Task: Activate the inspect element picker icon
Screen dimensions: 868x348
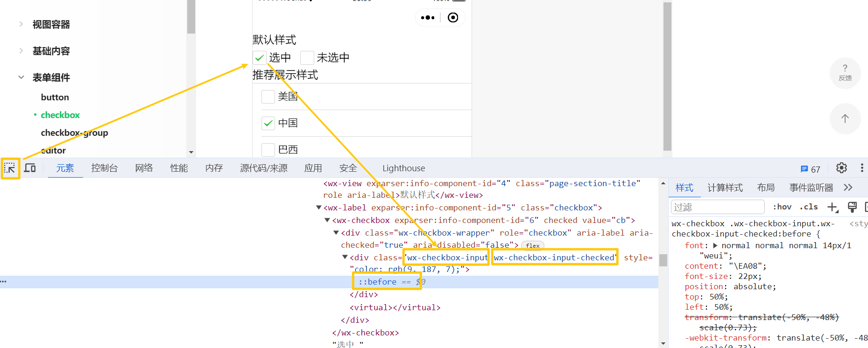Action: [10, 168]
